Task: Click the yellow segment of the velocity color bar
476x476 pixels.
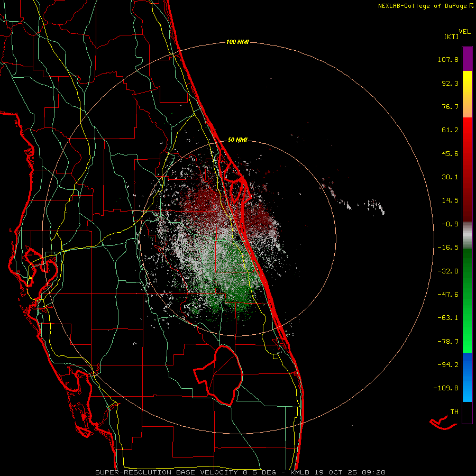Action: point(467,82)
